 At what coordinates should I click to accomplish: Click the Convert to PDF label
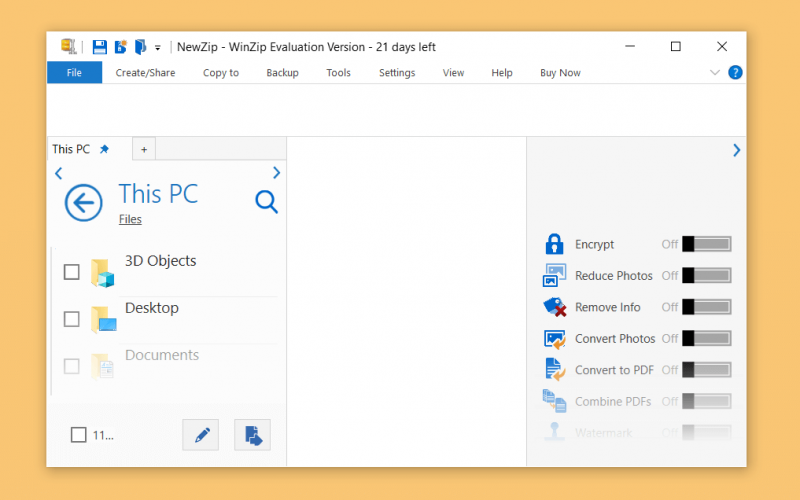[x=614, y=370]
